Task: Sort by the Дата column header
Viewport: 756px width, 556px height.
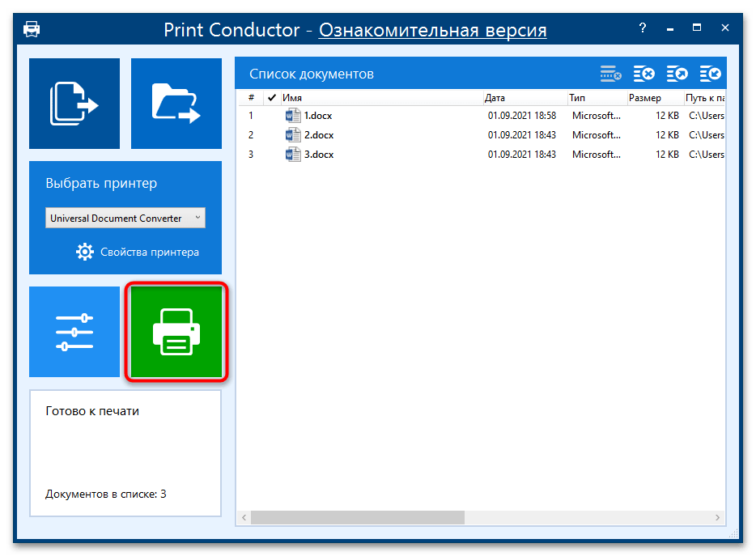Action: pos(525,98)
